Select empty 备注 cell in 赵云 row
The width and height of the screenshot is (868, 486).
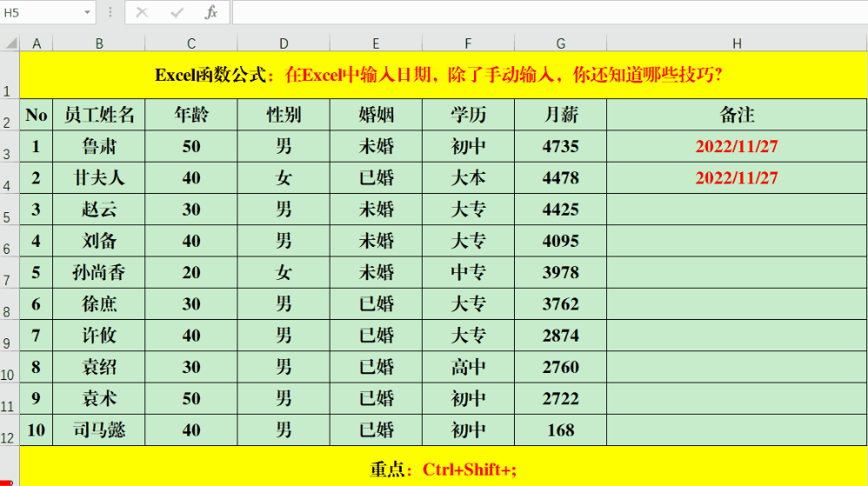(737, 210)
